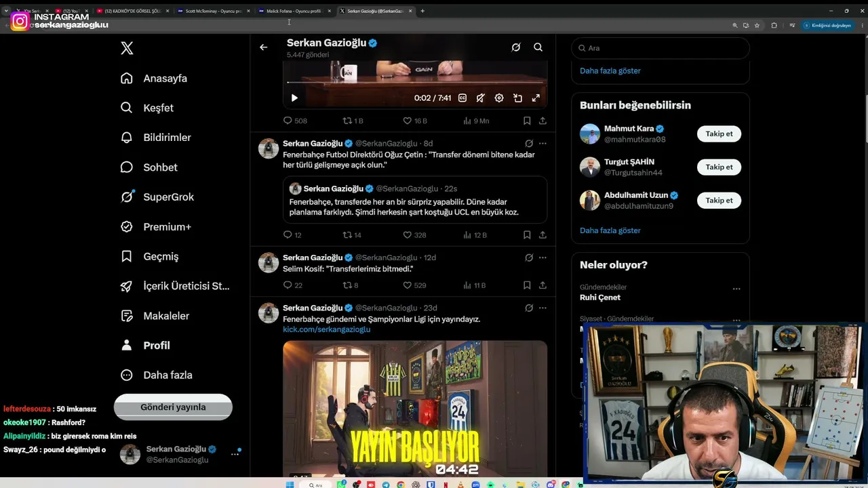
Task: Open İçerik Üreticisi Stüdyosu in the sidebar
Action: (x=175, y=286)
